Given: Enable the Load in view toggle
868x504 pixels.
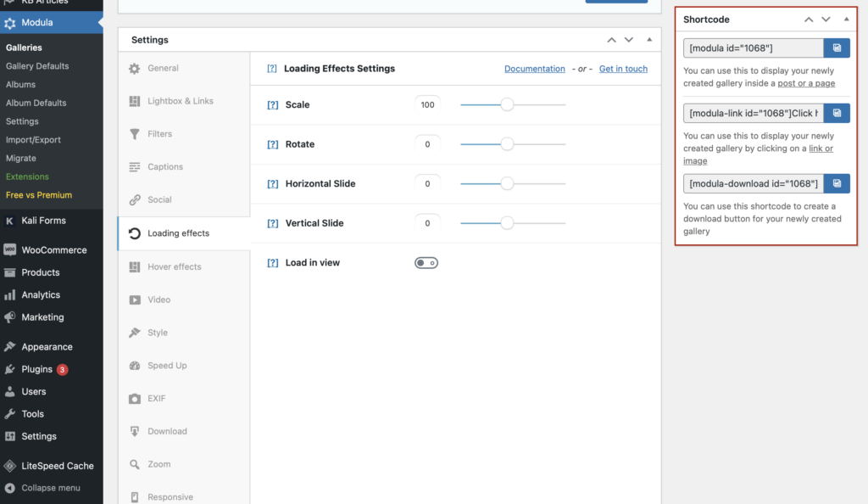Looking at the screenshot, I should click(426, 263).
